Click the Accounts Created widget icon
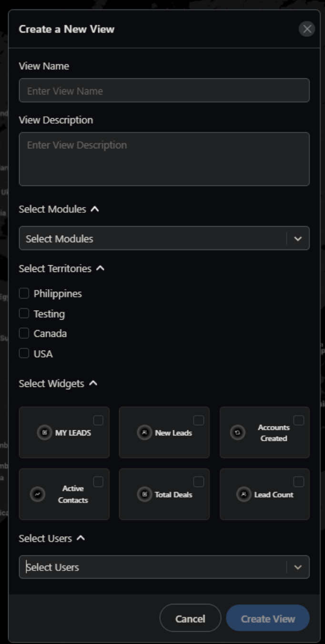This screenshot has height=644, width=325. [238, 433]
